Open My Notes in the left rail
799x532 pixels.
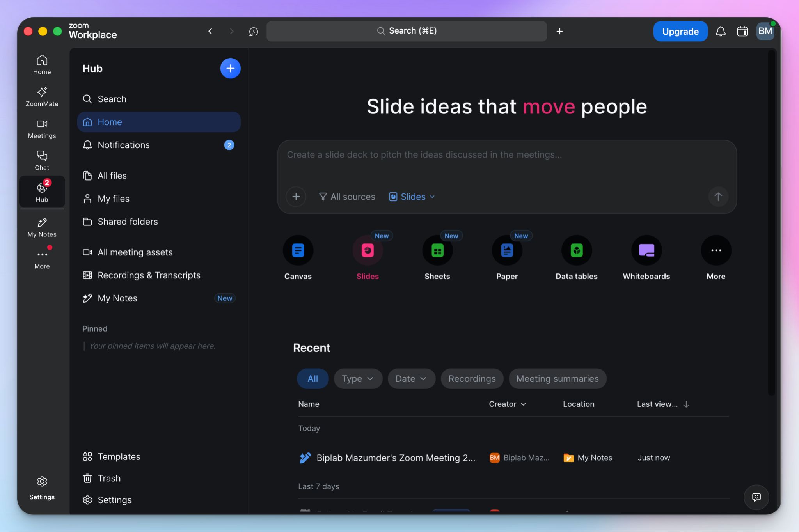click(x=42, y=228)
